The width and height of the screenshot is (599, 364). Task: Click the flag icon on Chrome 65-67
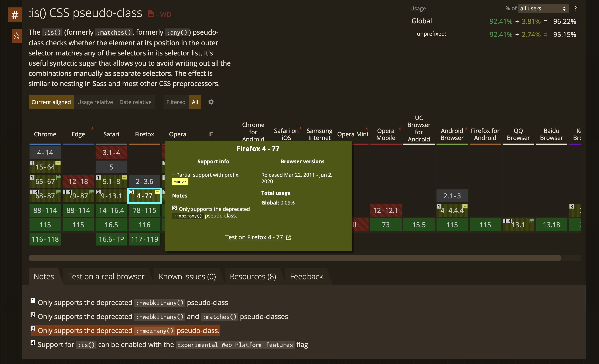(58, 177)
